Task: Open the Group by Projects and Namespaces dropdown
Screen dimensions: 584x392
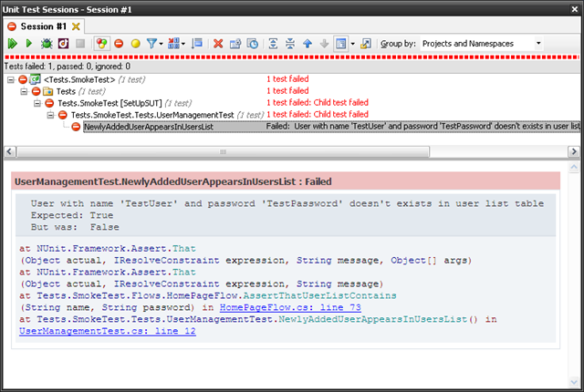Action: pos(481,44)
